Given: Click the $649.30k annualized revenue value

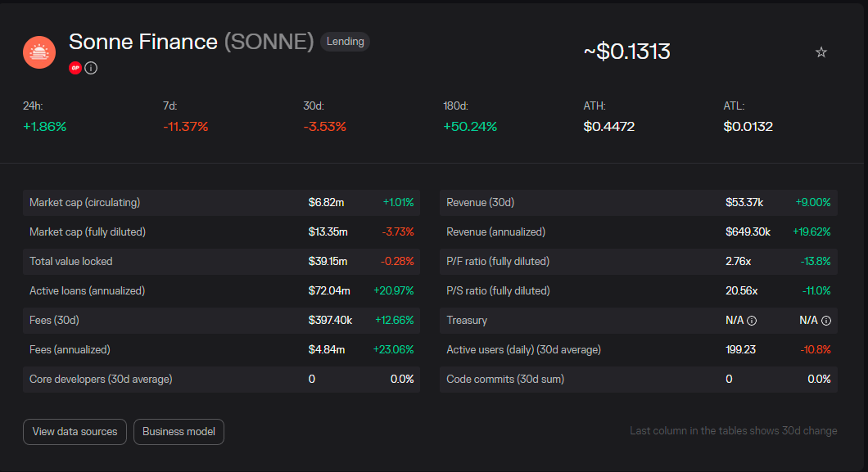Looking at the screenshot, I should click(x=748, y=232).
